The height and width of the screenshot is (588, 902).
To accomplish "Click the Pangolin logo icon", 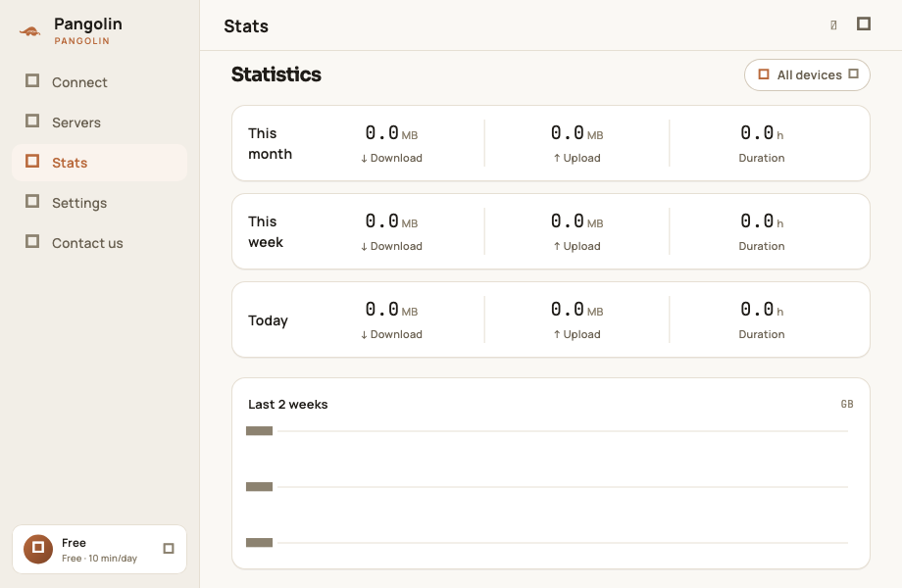I will [x=30, y=31].
